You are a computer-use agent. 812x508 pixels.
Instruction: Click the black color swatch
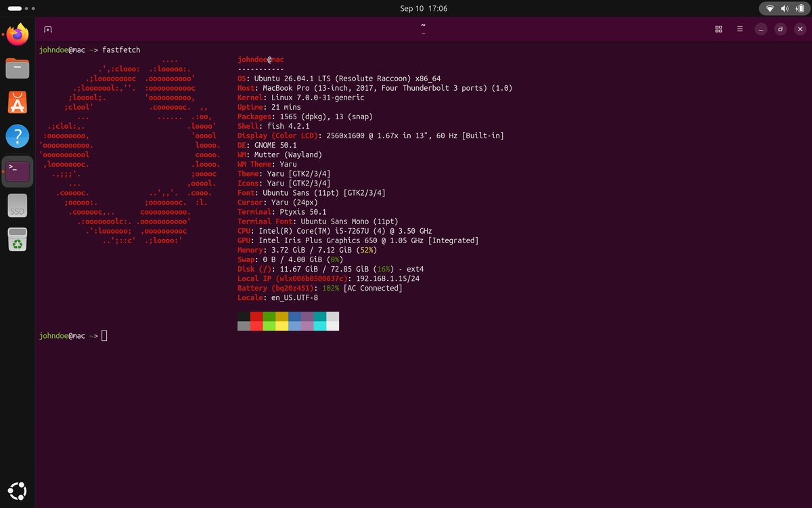click(244, 316)
